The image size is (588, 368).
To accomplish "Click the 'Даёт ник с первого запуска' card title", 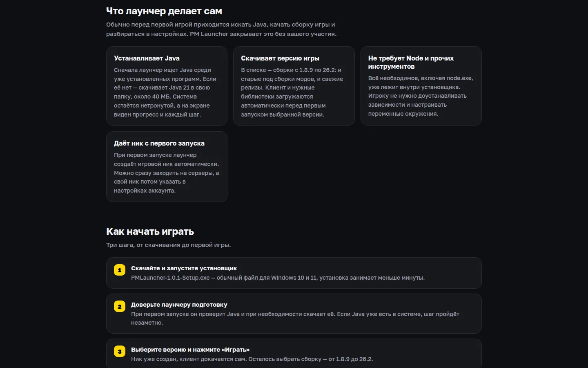I will click(x=159, y=143).
